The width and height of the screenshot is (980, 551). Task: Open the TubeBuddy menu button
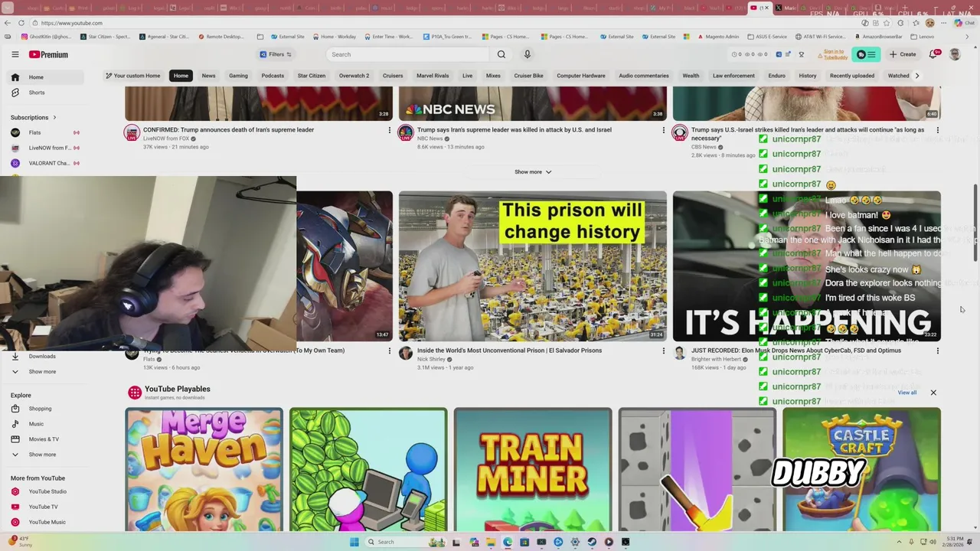pos(866,54)
